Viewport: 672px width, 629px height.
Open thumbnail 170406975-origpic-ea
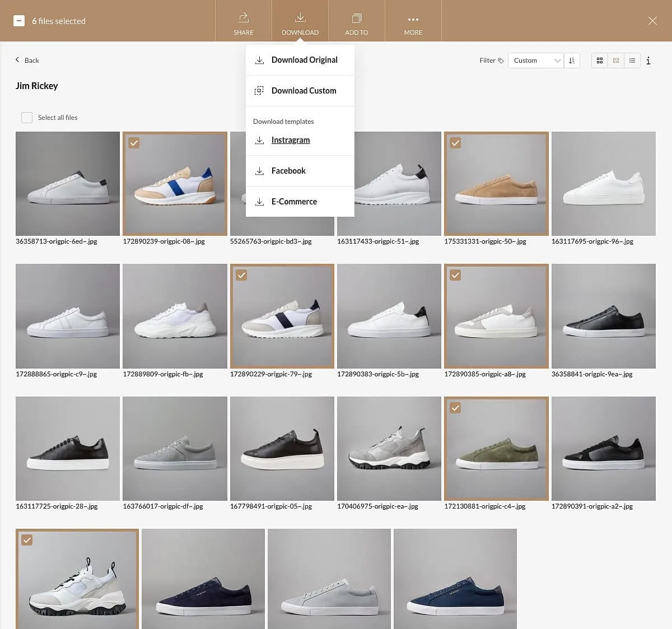tap(389, 449)
